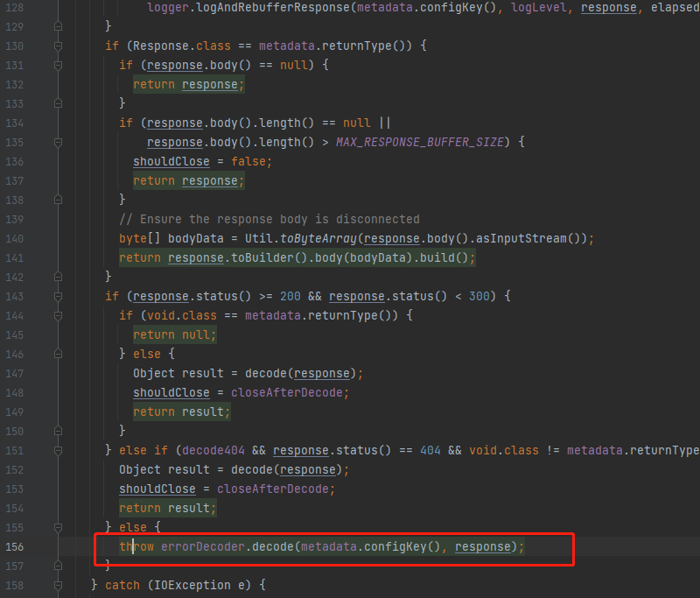The image size is (700, 598).
Task: Collapse the else block at line 155
Action: tap(57, 527)
